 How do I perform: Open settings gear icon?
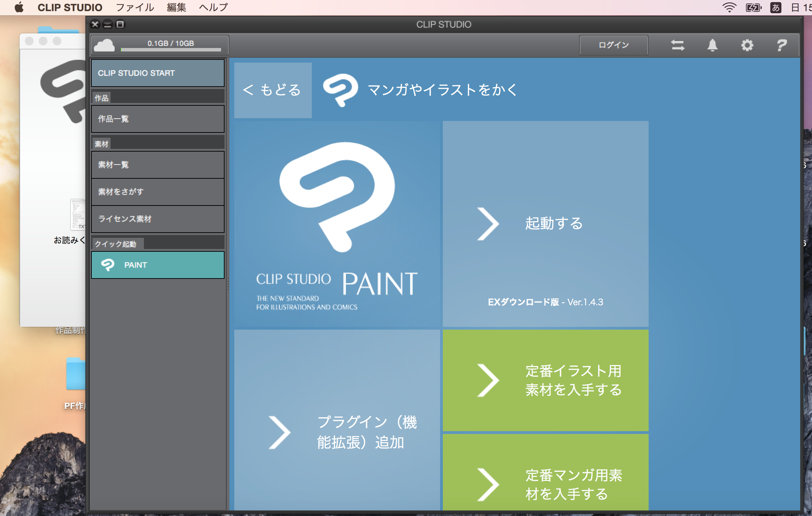747,45
